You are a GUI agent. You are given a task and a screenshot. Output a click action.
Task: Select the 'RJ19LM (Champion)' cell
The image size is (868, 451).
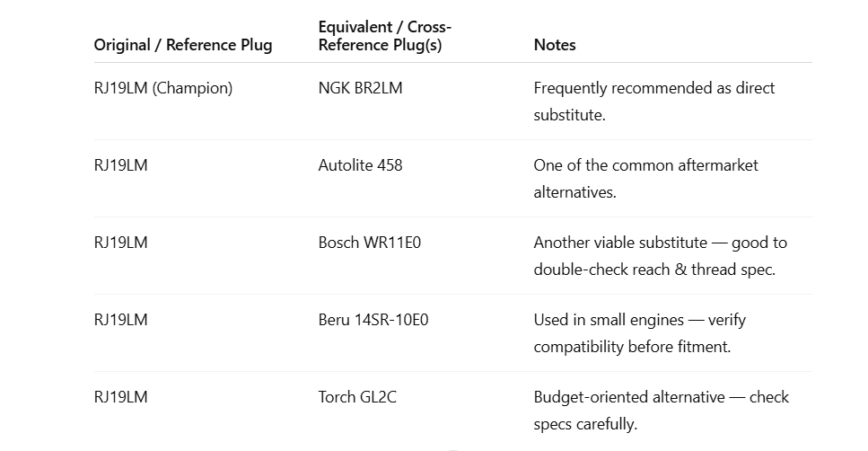[x=162, y=88]
